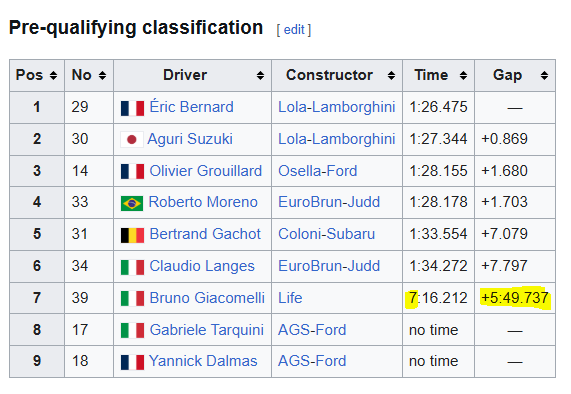
Task: Sort table by Time column arrows
Action: click(x=463, y=75)
